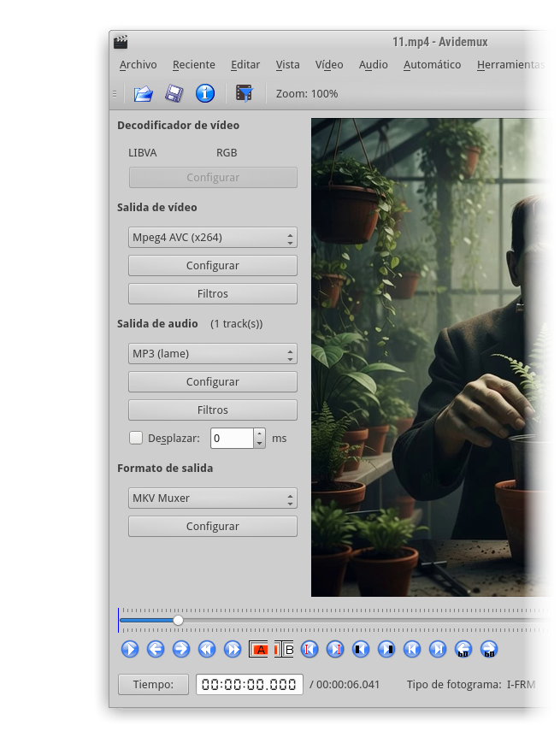Set selection start with marker A
Viewport: 560px width, 743px height.
[x=258, y=649]
